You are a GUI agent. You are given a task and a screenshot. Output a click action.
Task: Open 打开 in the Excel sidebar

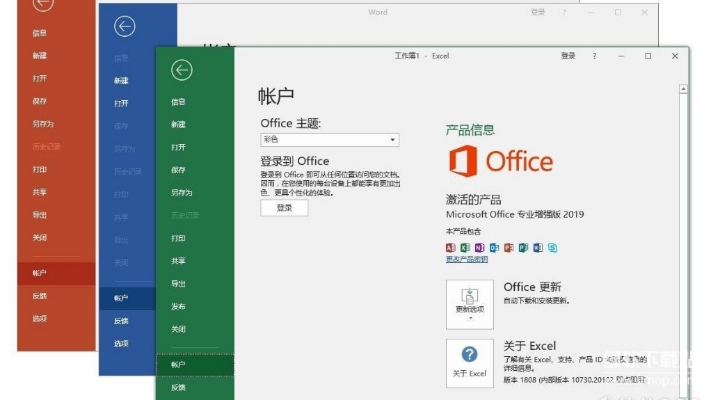click(x=178, y=147)
